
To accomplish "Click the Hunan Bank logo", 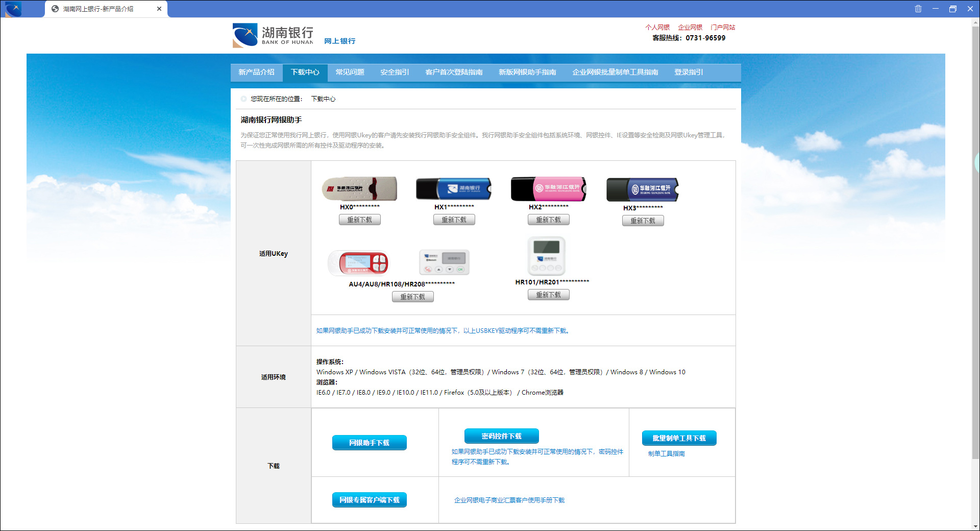I will 273,35.
